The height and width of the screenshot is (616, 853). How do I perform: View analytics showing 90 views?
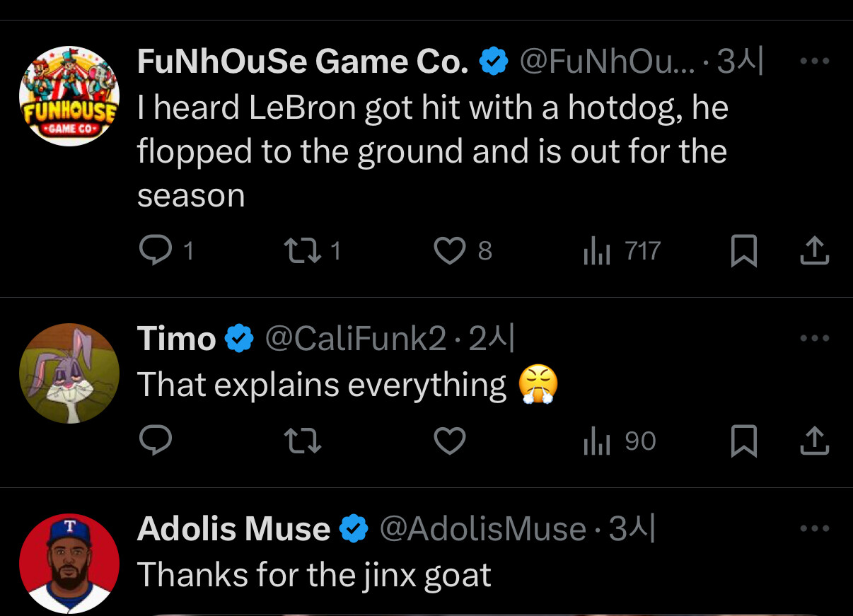point(595,441)
